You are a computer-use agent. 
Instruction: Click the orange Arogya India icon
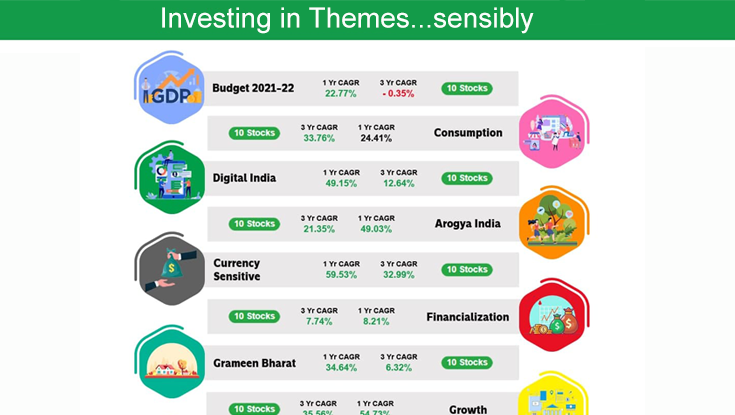point(553,224)
